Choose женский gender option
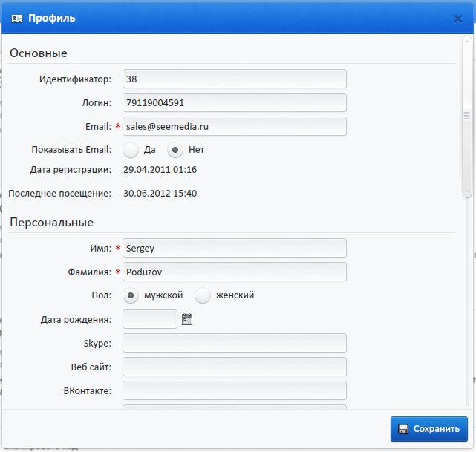This screenshot has height=452, width=476. point(203,295)
